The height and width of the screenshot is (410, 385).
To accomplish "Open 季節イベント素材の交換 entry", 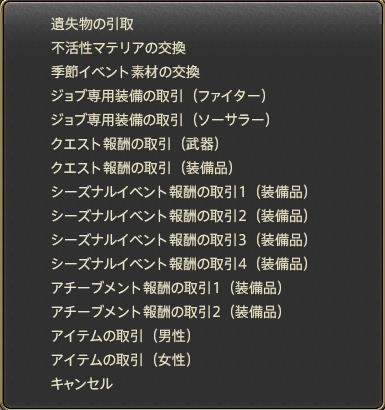I will point(125,72).
